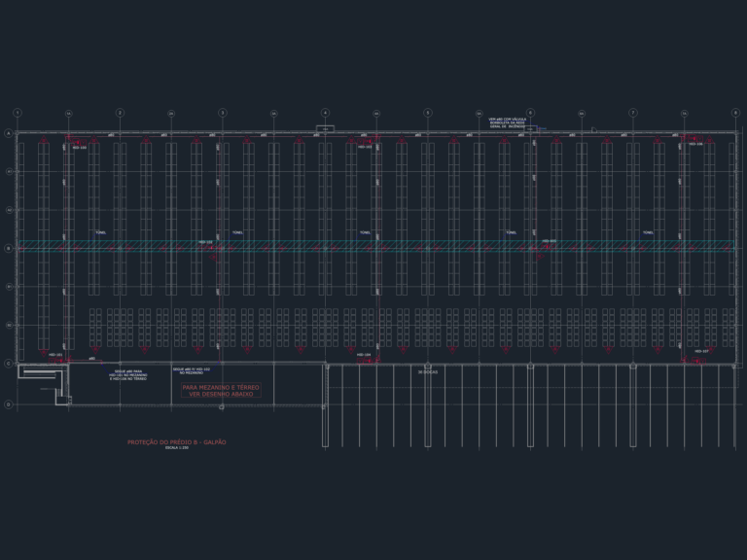Select grid bubble 3 on the top axis
This screenshot has width=747, height=560.
pos(223,113)
